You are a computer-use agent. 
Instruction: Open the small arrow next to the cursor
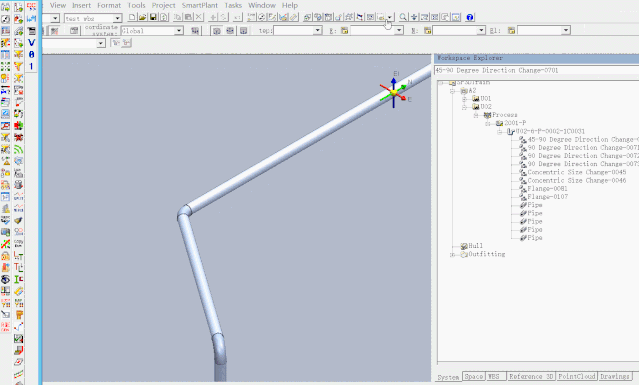[x=390, y=17]
